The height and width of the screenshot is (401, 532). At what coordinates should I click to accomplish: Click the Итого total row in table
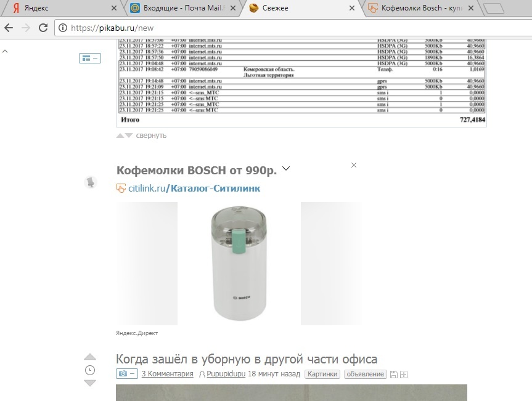[303, 119]
